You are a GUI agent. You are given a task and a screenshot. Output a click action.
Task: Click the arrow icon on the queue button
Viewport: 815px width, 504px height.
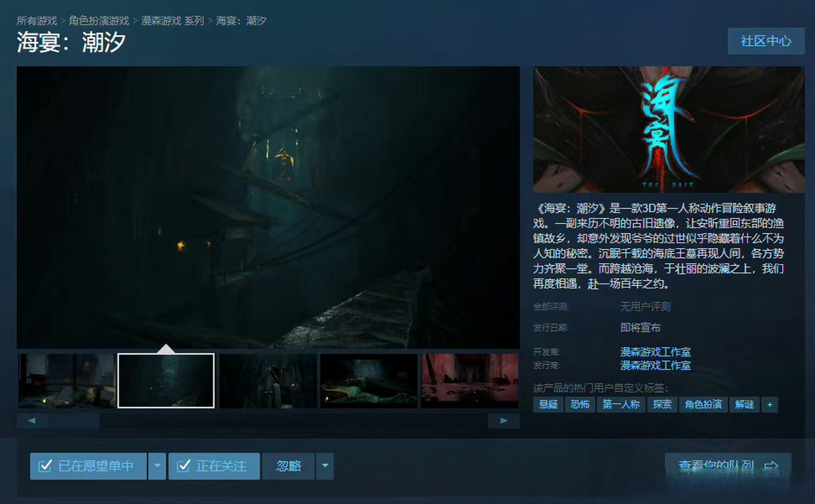coord(771,465)
